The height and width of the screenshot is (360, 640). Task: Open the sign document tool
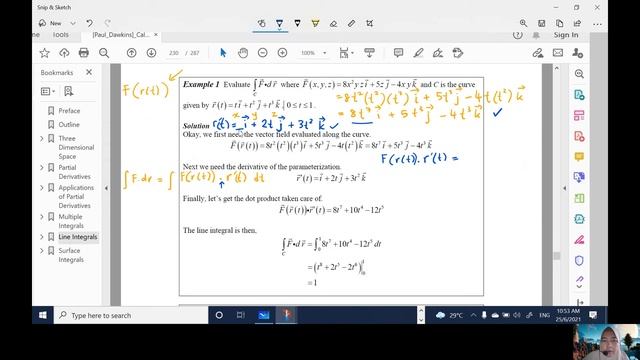438,53
